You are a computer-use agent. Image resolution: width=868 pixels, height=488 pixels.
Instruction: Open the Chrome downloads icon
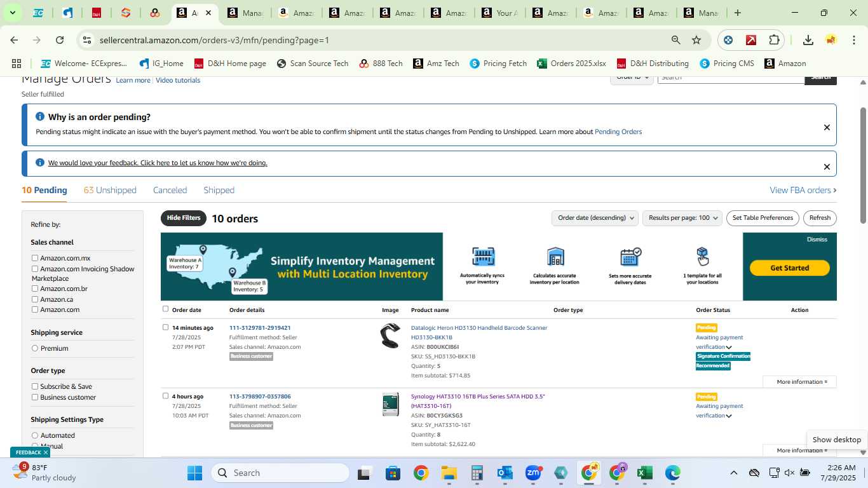pos(808,40)
